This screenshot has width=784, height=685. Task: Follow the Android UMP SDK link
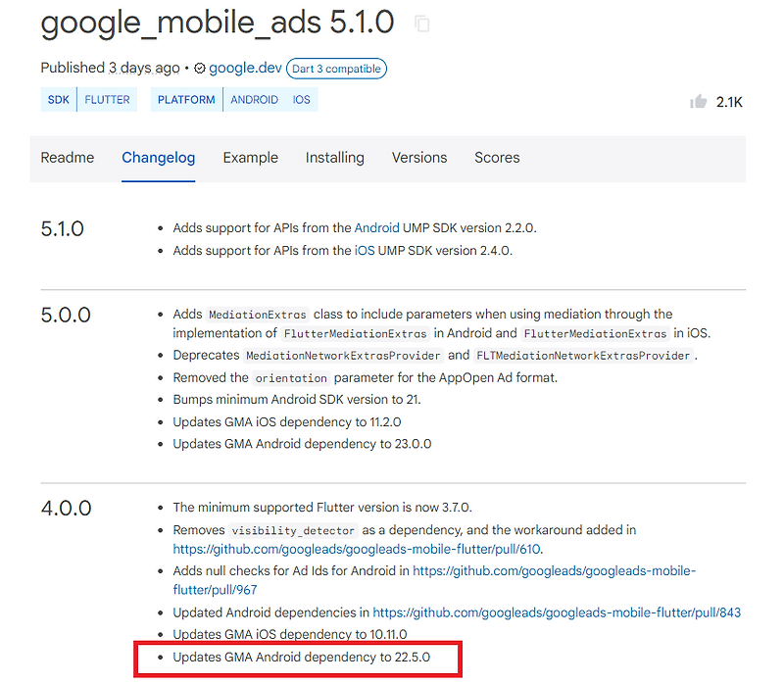click(x=377, y=227)
